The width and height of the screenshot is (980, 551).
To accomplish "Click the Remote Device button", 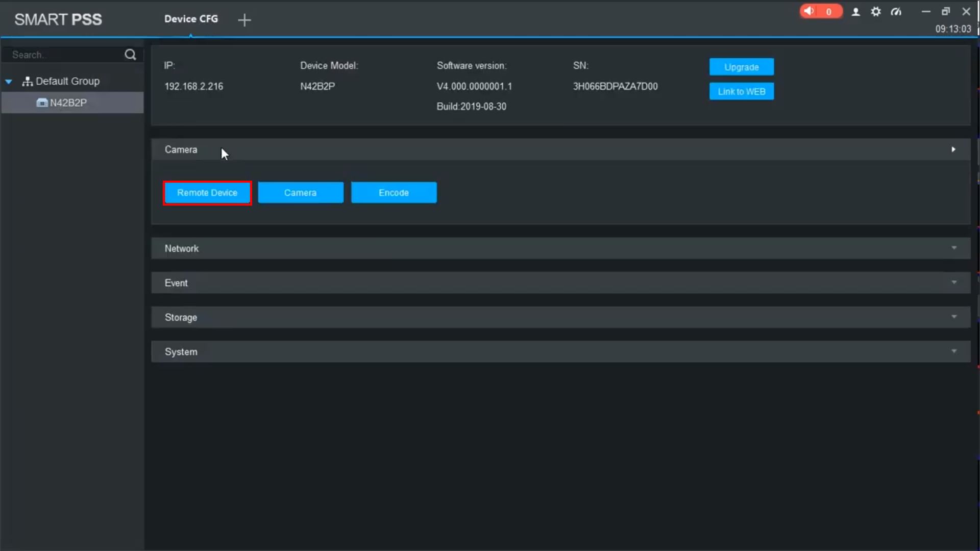I will [x=207, y=193].
